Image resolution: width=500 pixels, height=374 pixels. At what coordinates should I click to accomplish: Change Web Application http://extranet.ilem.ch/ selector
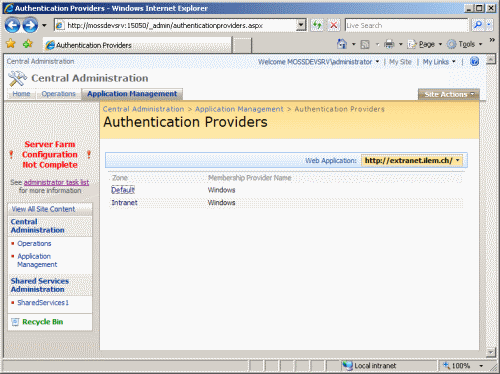[412, 161]
